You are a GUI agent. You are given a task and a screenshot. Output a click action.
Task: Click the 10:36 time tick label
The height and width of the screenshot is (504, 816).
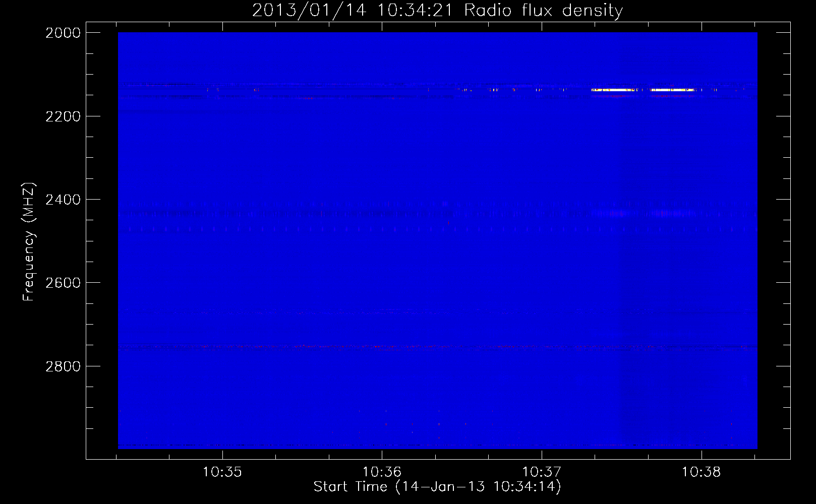(x=382, y=472)
